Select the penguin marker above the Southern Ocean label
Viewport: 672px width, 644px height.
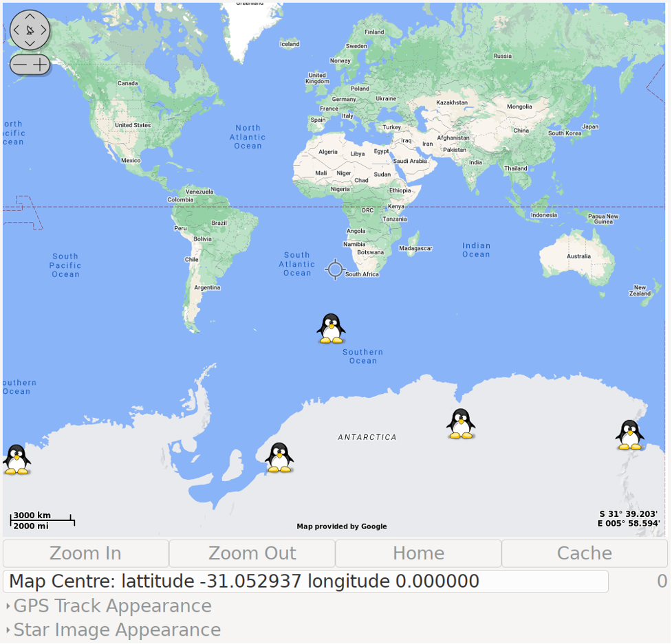tap(332, 329)
